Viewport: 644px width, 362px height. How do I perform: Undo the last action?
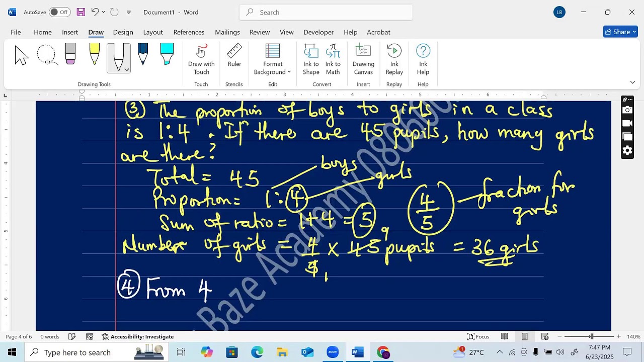click(95, 12)
